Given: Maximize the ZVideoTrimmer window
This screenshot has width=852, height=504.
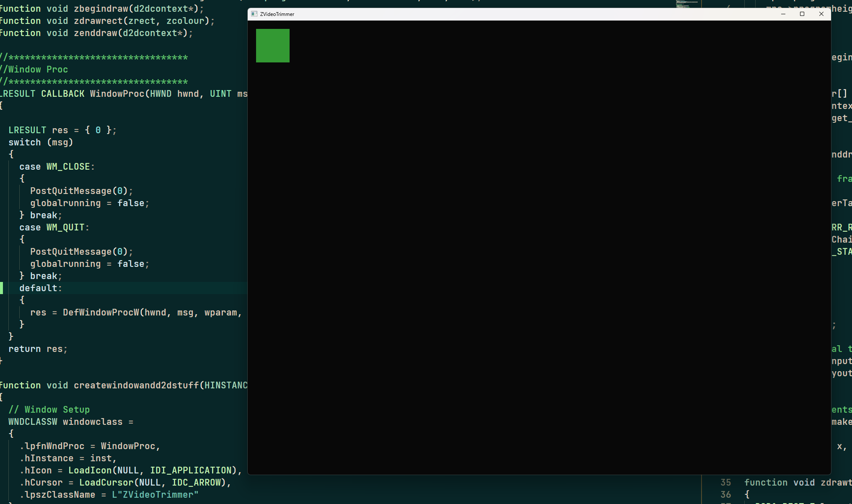Looking at the screenshot, I should pos(802,14).
